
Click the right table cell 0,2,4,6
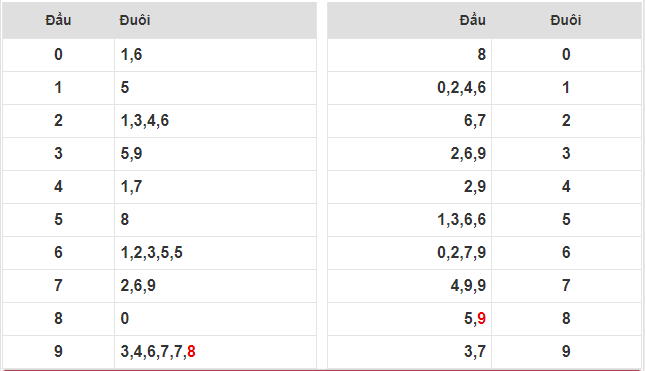pos(409,88)
